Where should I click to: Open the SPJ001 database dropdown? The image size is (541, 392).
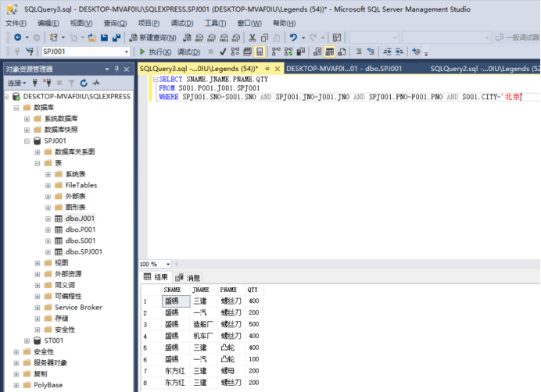[127, 52]
